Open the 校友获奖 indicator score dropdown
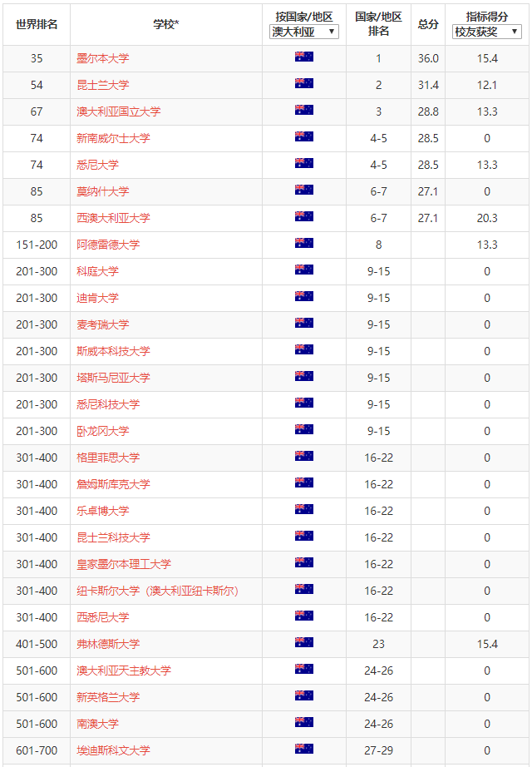Screen dimensions: 532x767 click(486, 32)
